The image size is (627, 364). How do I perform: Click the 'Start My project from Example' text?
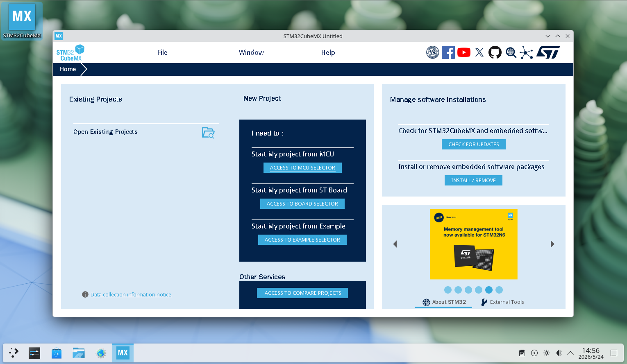[x=298, y=226]
